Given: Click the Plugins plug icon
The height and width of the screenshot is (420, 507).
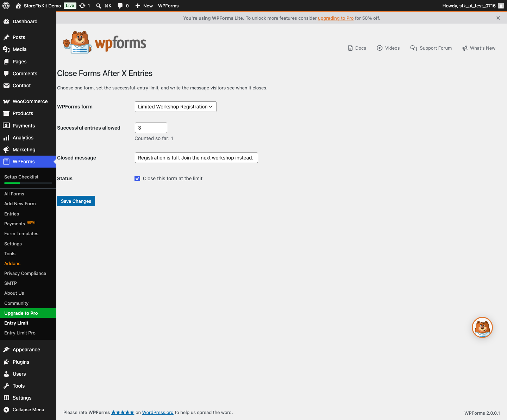Looking at the screenshot, I should [x=6, y=362].
